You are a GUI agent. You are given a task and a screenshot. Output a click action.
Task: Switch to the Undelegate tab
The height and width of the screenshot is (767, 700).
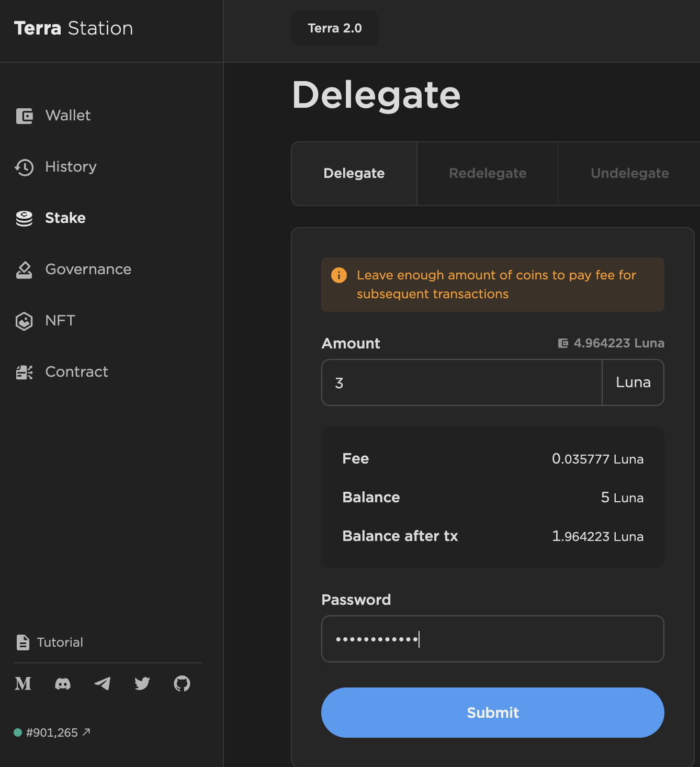(629, 174)
